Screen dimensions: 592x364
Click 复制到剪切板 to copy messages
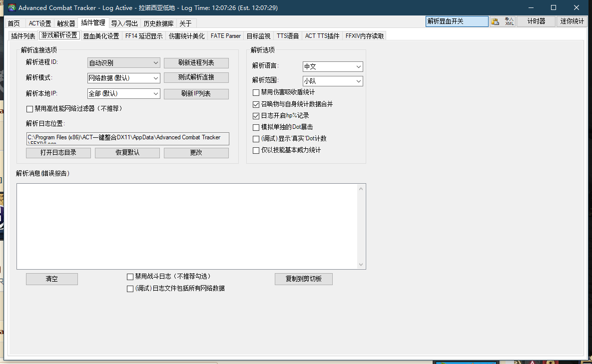click(x=303, y=279)
